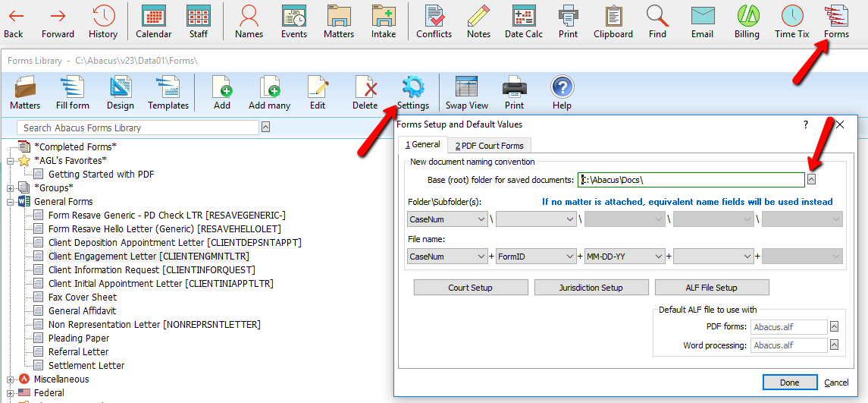Open Billing

[x=747, y=21]
